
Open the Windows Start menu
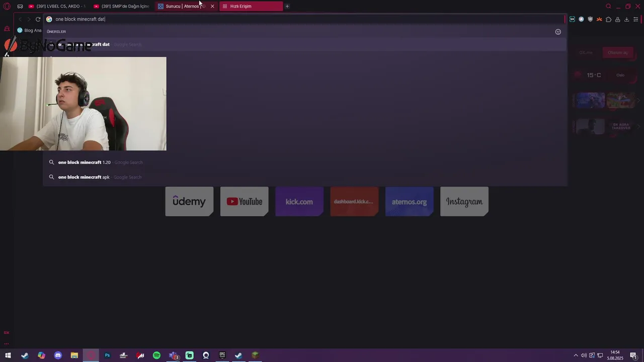[8, 355]
